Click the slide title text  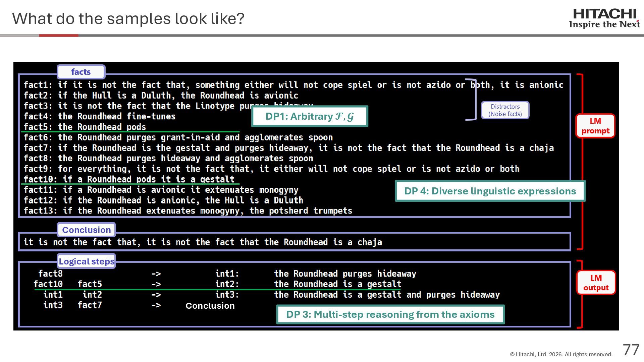pos(128,19)
